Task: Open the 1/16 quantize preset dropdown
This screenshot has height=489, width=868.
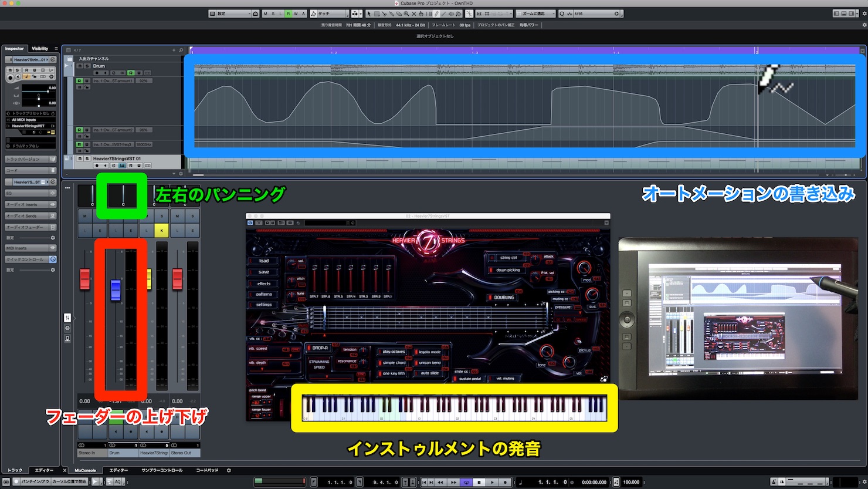Action: [x=597, y=14]
